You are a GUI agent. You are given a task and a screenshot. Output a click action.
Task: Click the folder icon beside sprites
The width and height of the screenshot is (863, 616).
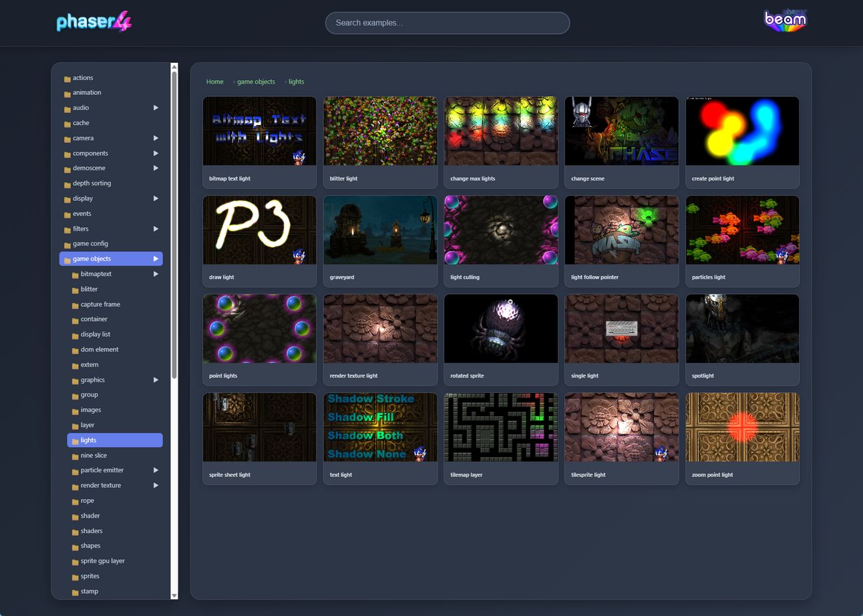(75, 577)
